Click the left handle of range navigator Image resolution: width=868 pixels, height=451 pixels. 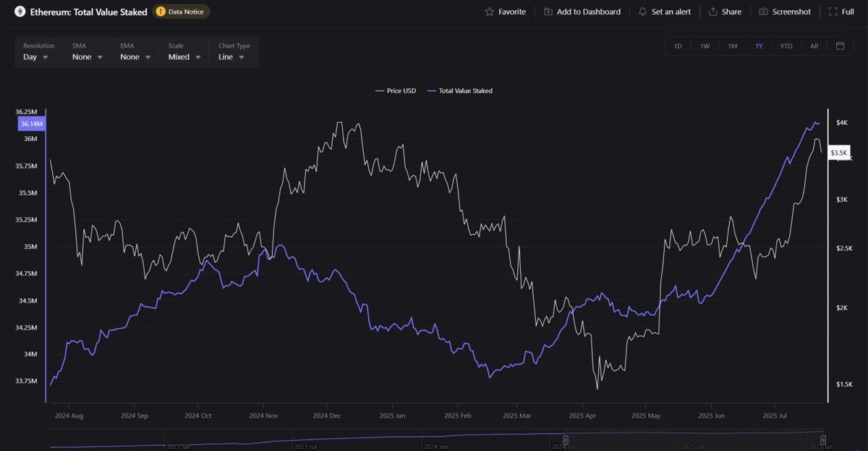[x=566, y=439]
